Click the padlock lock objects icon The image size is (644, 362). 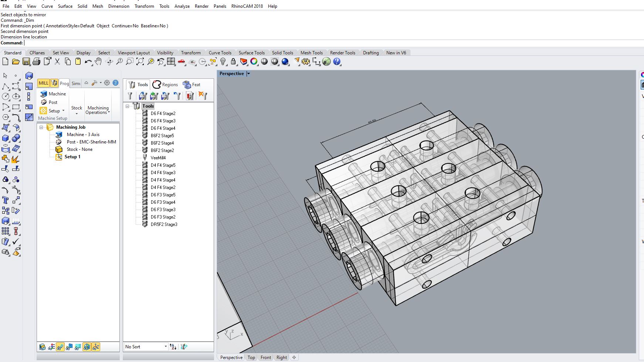(x=233, y=62)
